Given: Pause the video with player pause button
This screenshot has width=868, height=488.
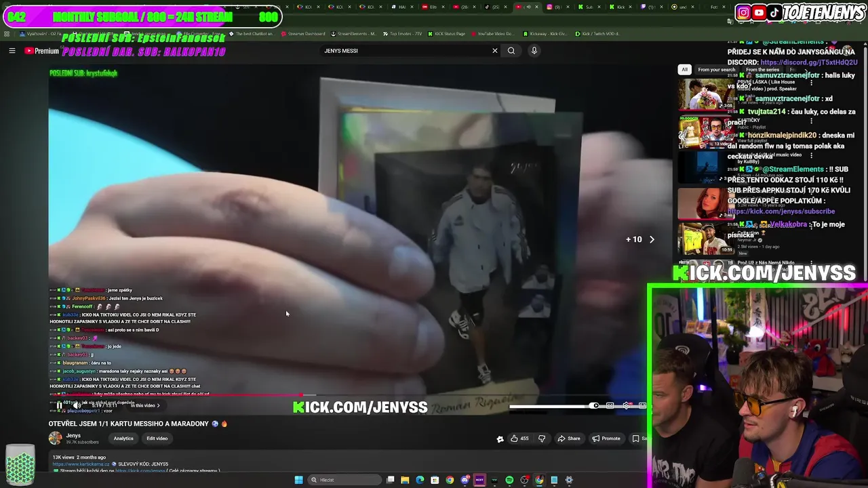Looking at the screenshot, I should pos(59,405).
